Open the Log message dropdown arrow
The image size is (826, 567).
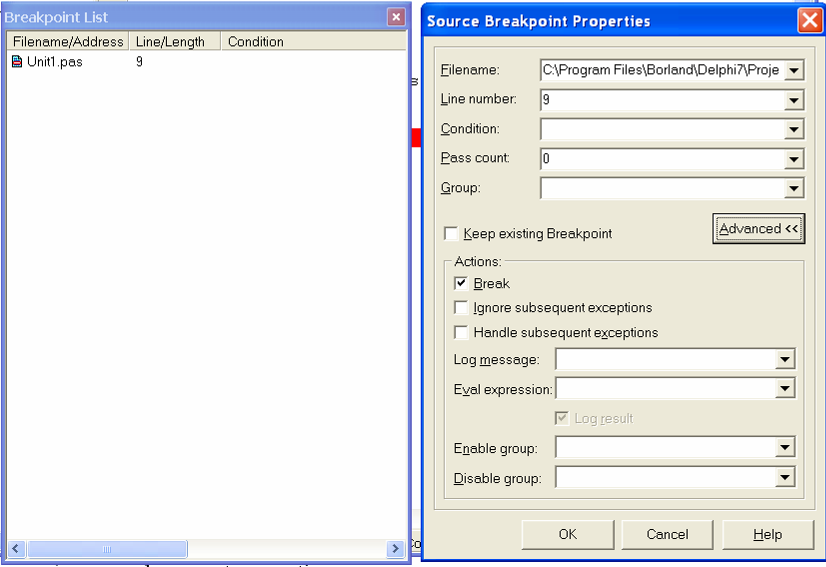785,359
